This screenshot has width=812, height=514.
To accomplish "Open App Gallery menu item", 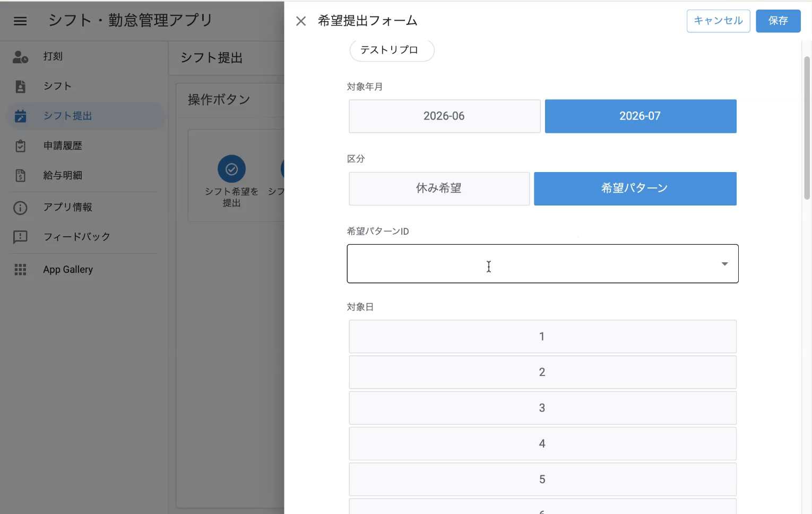I will click(x=86, y=270).
